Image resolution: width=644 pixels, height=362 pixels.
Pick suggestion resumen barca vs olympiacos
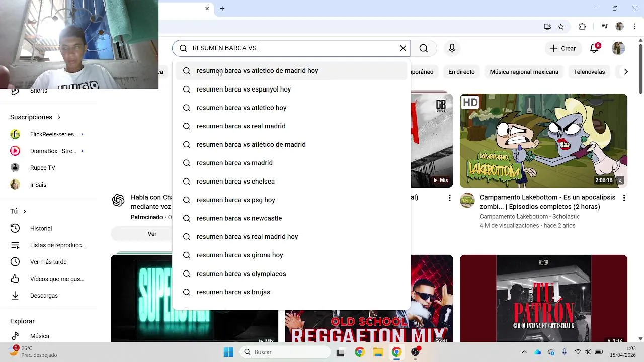291,274
